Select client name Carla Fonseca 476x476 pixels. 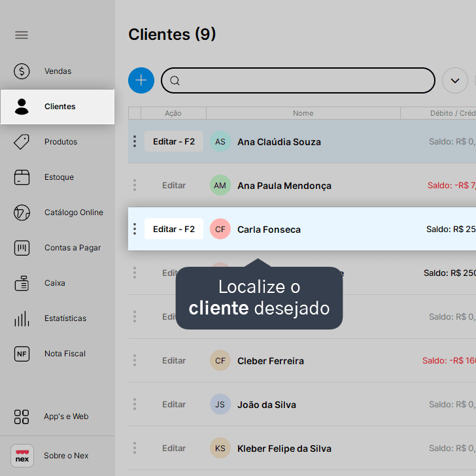point(269,229)
